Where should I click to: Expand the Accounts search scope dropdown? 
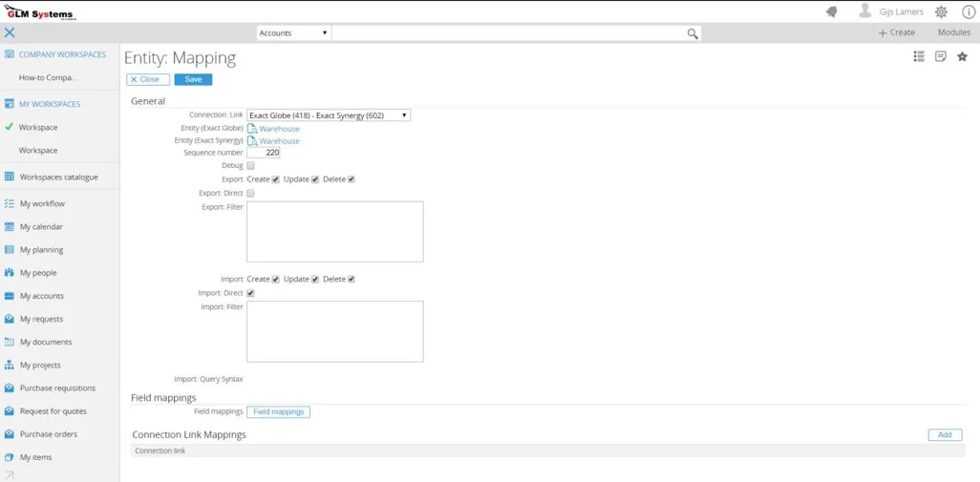pos(293,33)
